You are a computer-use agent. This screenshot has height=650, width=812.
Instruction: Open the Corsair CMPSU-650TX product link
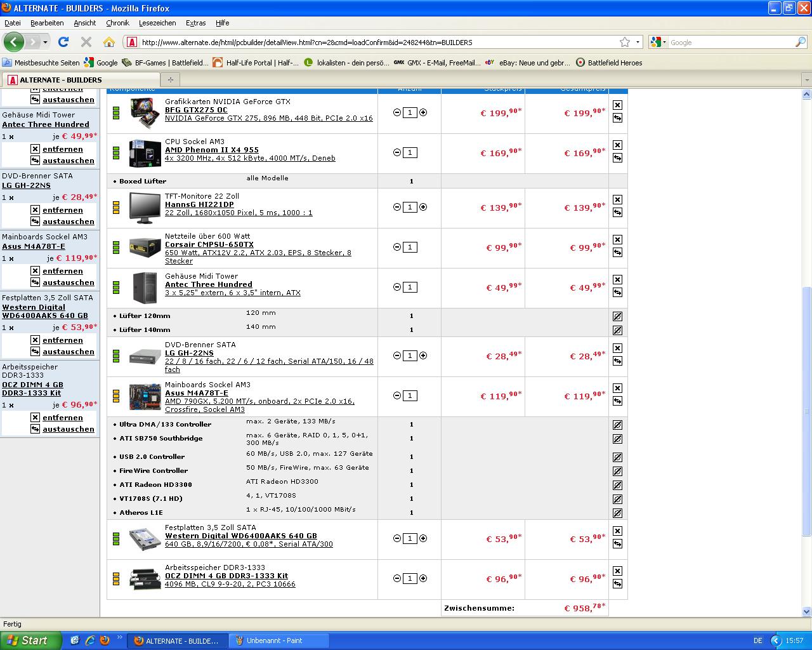point(209,244)
